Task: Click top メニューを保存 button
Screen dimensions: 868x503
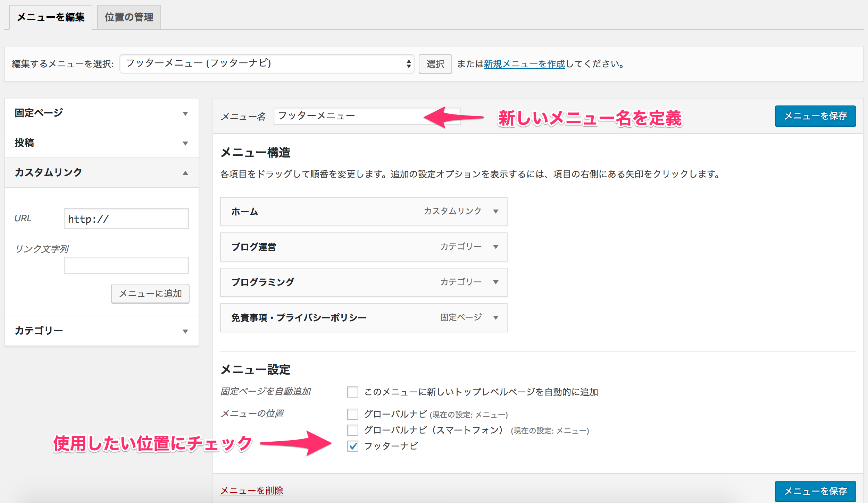Action: click(815, 116)
